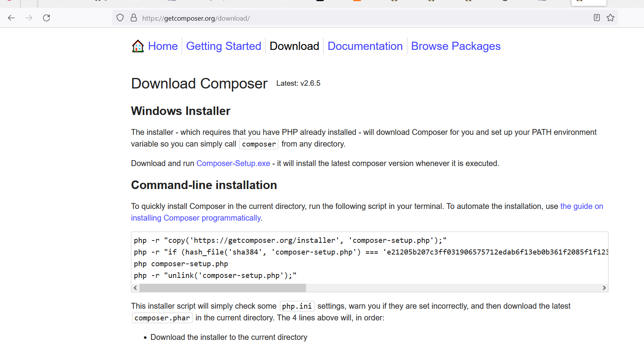This screenshot has width=644, height=343.
Task: Go back to the previous page
Action: pos(11,18)
